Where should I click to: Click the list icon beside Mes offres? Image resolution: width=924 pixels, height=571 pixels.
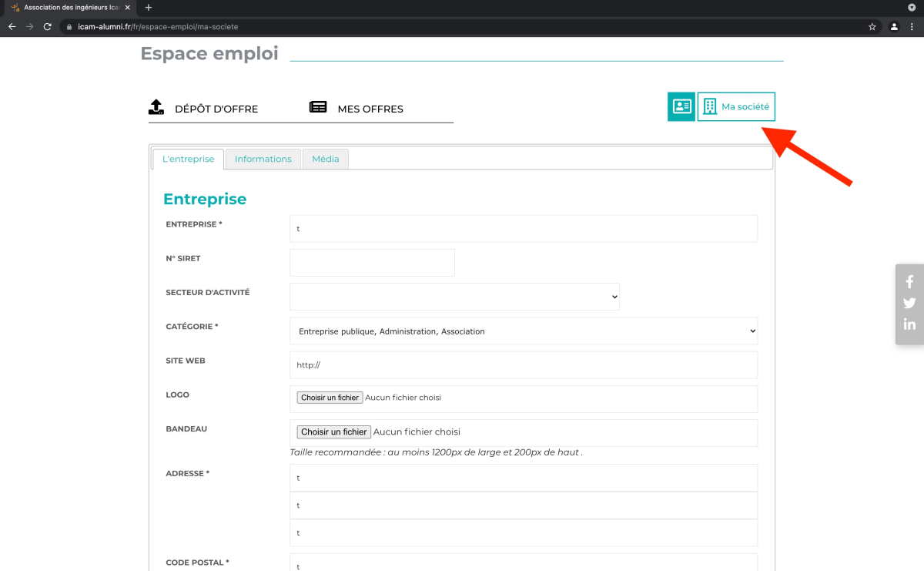(x=318, y=107)
